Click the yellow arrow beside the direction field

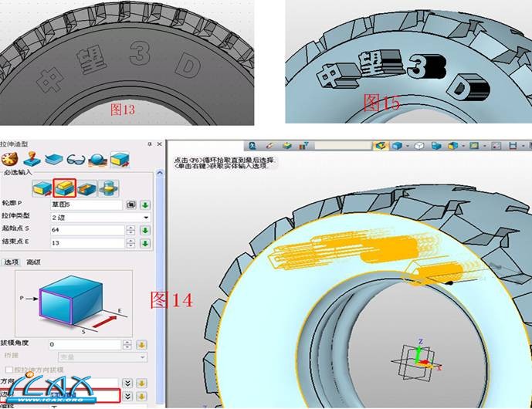[141, 384]
